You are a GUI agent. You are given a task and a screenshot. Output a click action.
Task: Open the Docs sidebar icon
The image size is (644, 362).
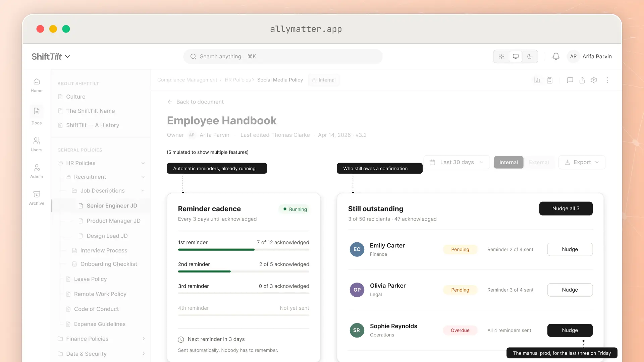[x=37, y=116]
